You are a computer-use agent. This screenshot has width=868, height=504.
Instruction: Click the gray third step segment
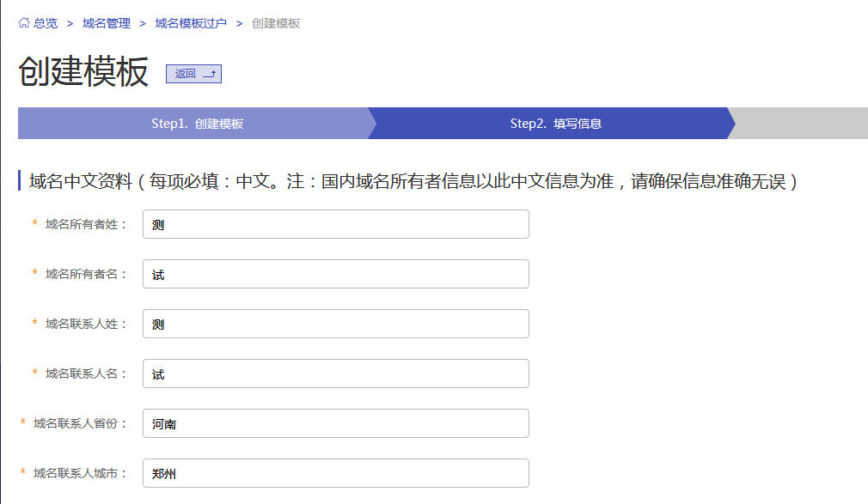tap(801, 124)
